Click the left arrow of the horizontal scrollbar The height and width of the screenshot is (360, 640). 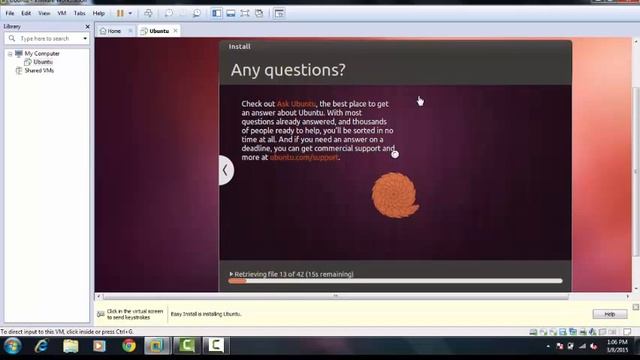98,296
